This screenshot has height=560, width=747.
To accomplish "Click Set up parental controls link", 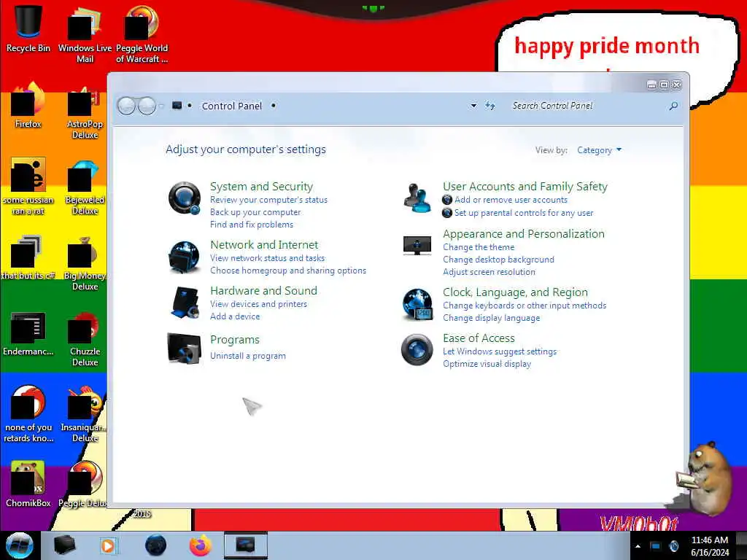I will coord(524,214).
